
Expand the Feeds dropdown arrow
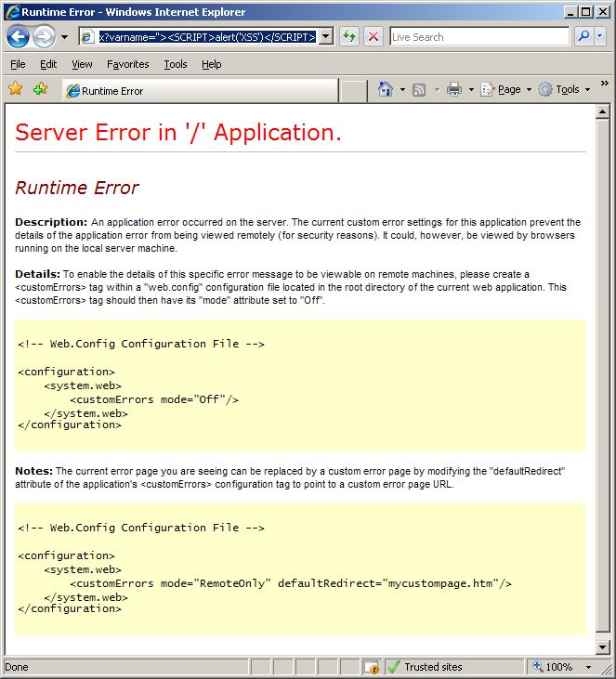437,90
